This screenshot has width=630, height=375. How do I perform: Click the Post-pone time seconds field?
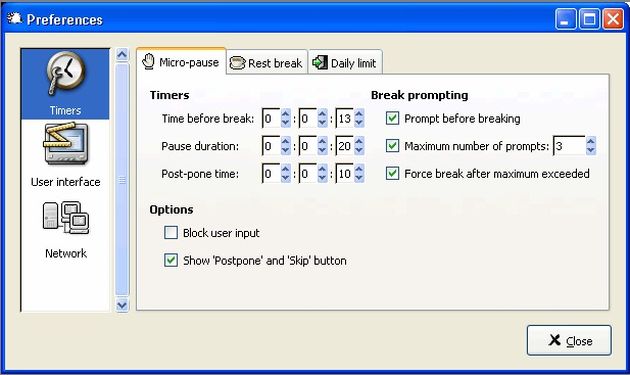pos(345,174)
